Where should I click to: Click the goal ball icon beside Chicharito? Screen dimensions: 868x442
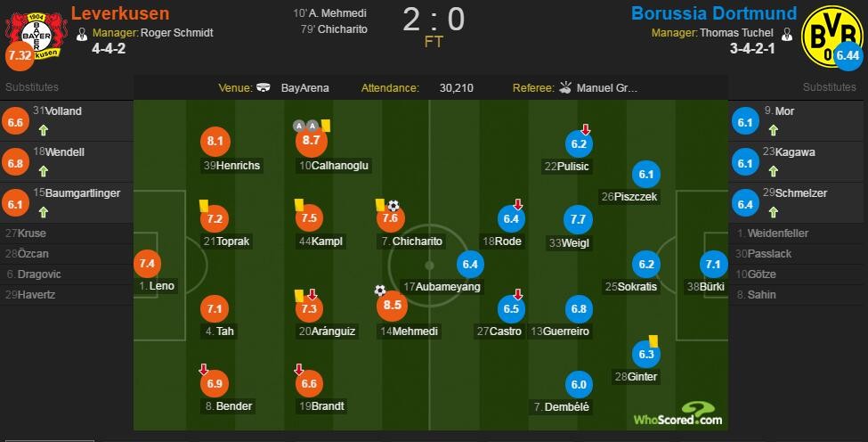click(x=393, y=206)
